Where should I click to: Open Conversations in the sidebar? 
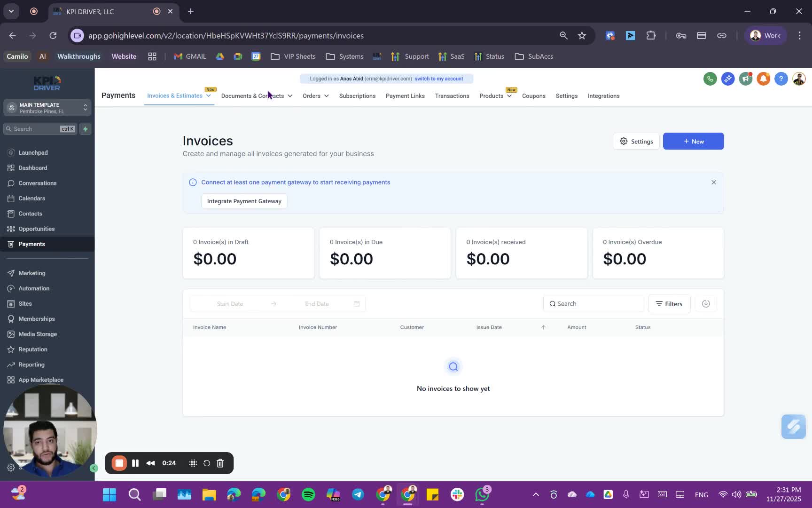(37, 183)
